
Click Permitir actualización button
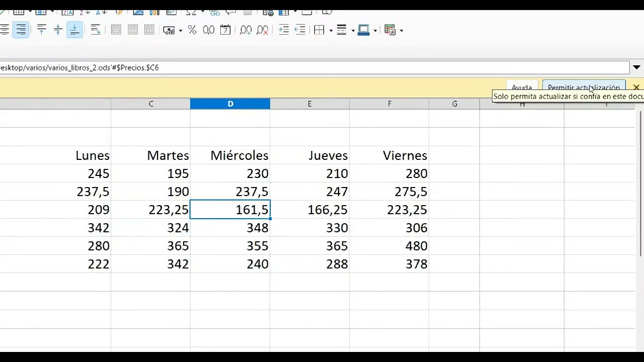point(584,88)
